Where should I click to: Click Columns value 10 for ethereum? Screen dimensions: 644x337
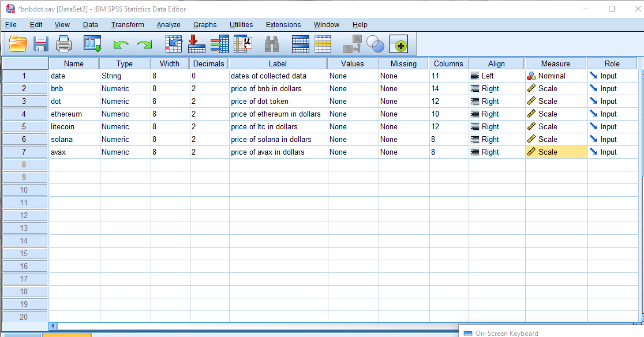coord(435,114)
